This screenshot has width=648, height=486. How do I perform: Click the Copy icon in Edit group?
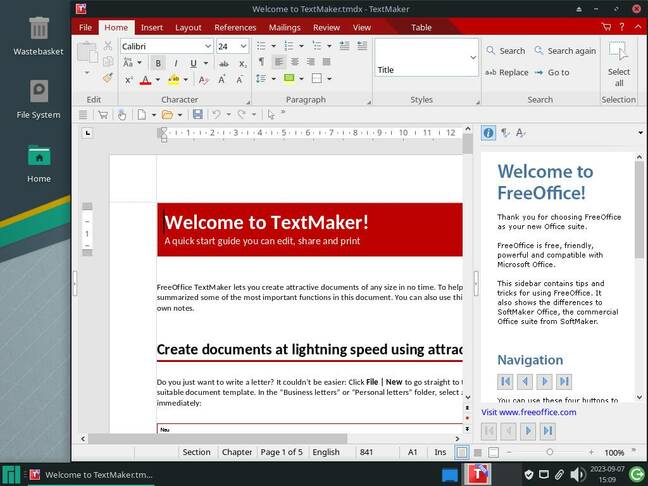click(108, 62)
